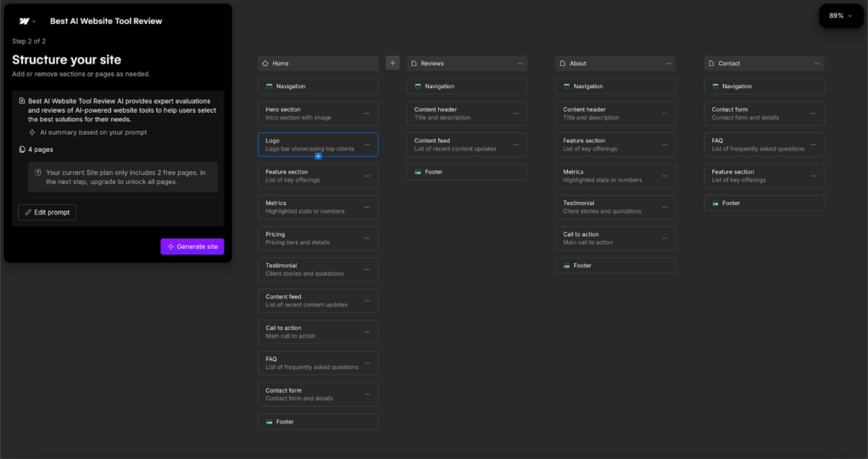Select the Logo section on Home page
The height and width of the screenshot is (459, 868).
[x=309, y=145]
